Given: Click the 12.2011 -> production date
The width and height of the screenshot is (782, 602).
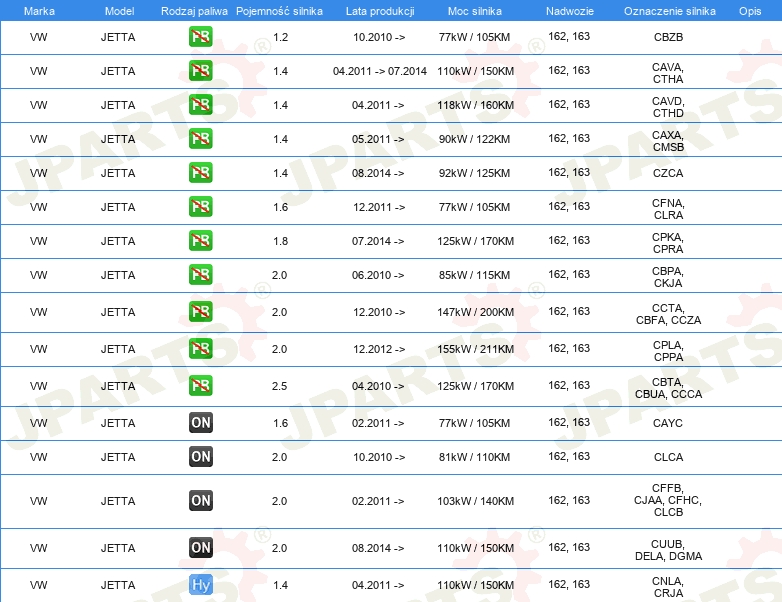Looking at the screenshot, I should tap(379, 207).
